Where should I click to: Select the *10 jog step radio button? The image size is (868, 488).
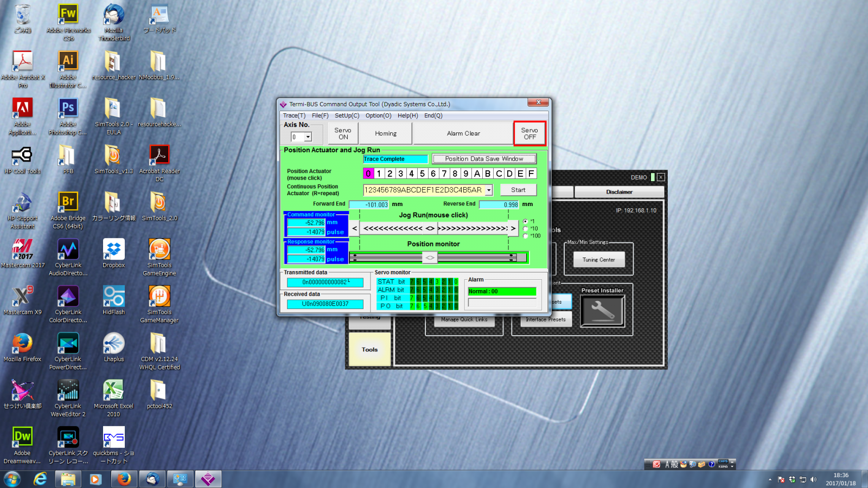pyautogui.click(x=525, y=228)
